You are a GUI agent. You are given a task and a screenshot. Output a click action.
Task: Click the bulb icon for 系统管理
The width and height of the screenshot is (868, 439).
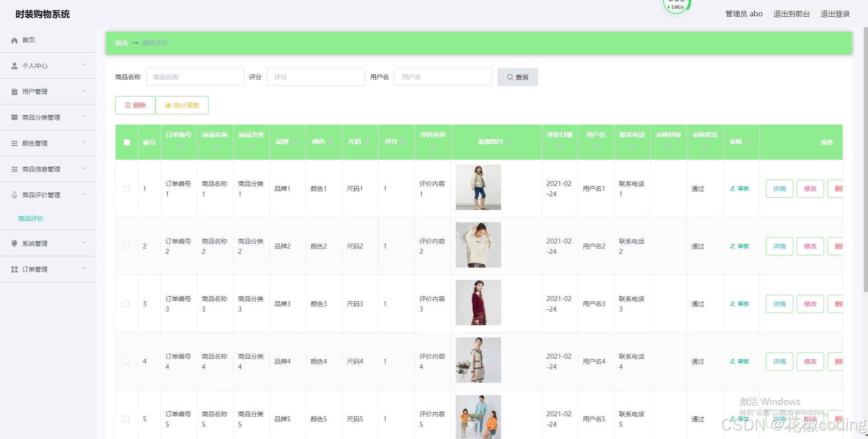click(15, 244)
